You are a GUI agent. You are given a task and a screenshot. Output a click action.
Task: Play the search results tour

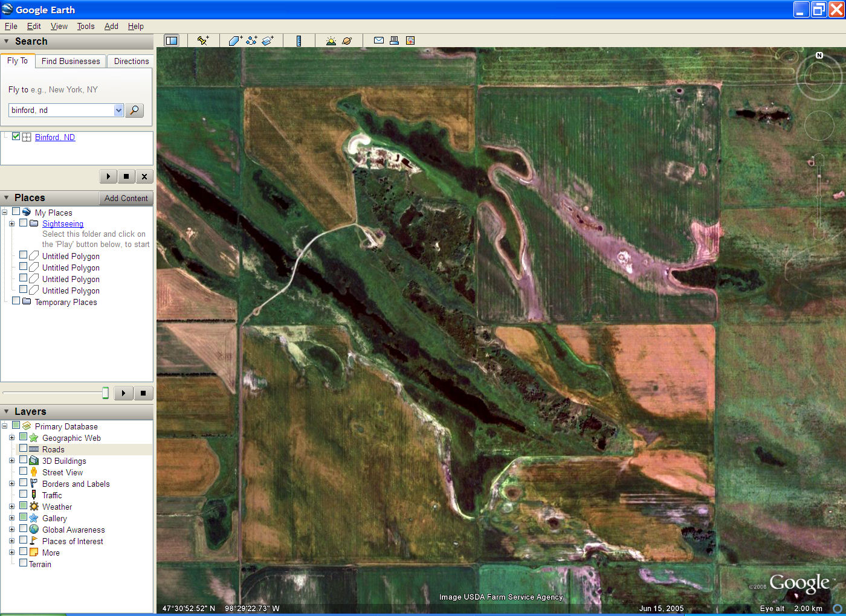coord(108,176)
